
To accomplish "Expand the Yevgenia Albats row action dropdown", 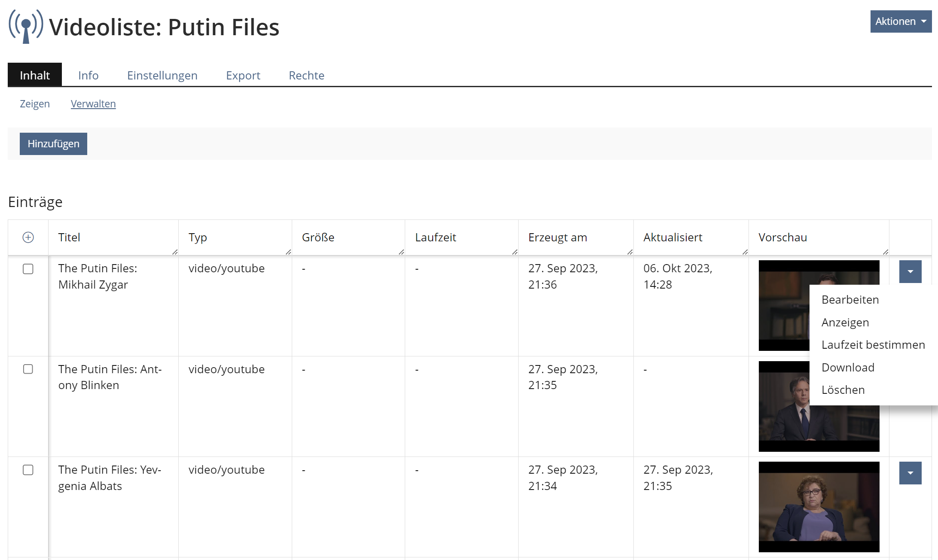I will [910, 473].
